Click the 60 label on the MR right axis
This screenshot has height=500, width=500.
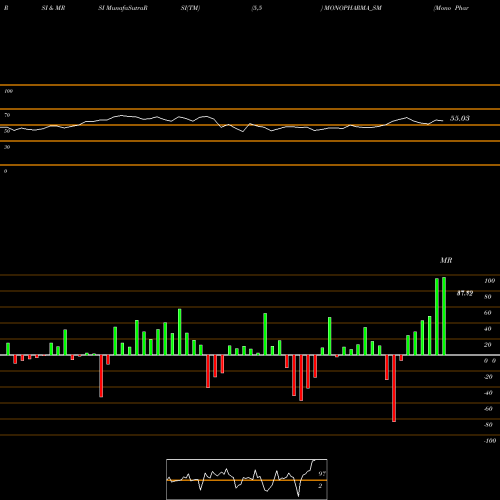click(x=488, y=313)
